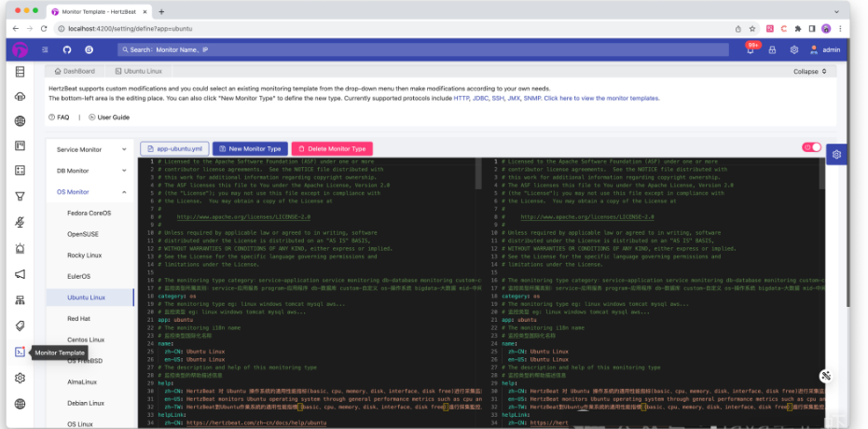
Task: Click the Delete Monitor Type button
Action: pyautogui.click(x=332, y=148)
